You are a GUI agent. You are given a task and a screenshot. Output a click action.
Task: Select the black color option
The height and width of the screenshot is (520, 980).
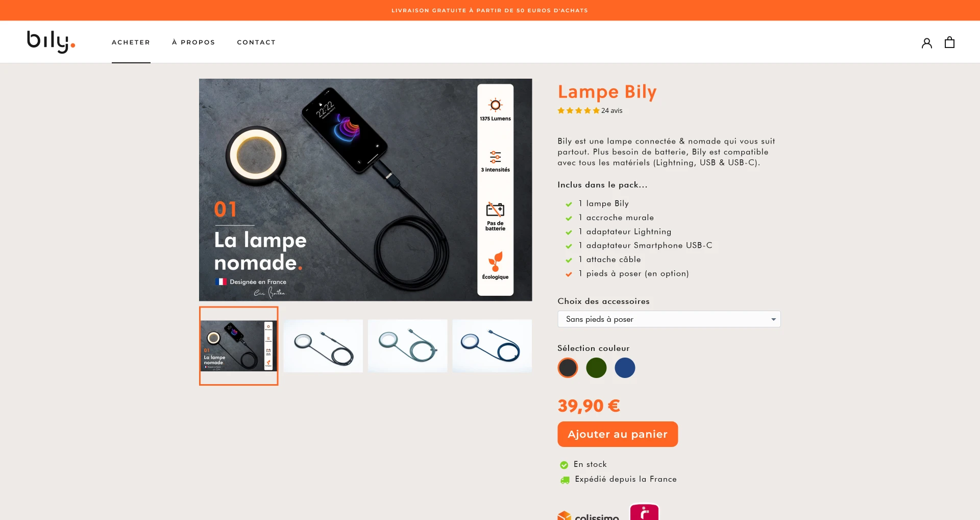tap(568, 368)
